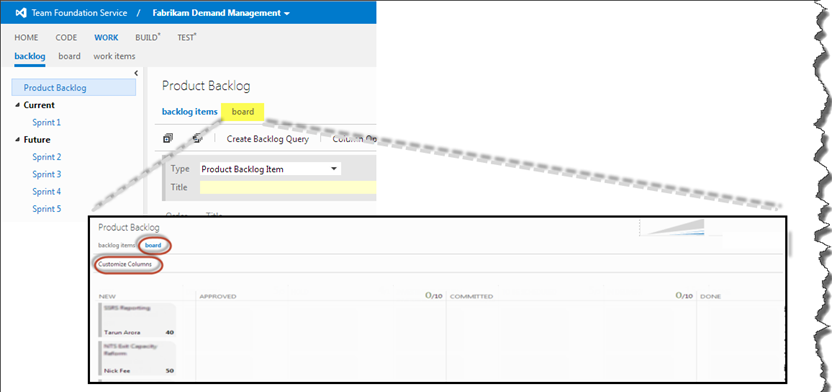Click Create Backlog Query

coord(267,139)
